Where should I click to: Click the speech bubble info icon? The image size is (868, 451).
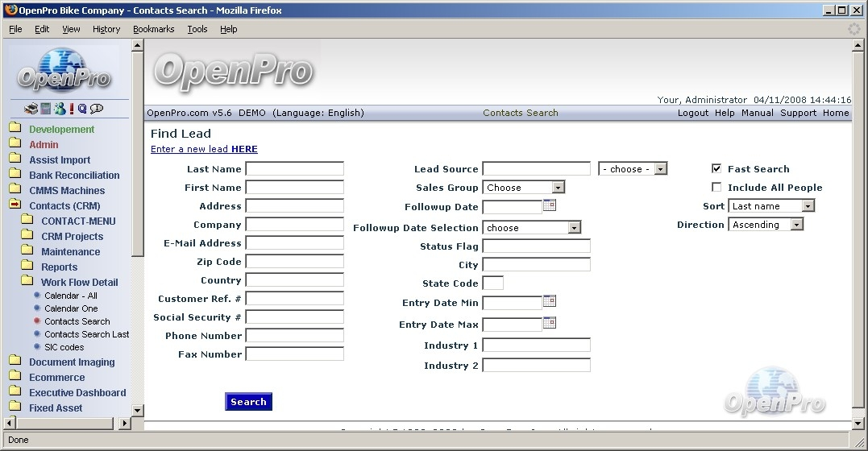[97, 109]
